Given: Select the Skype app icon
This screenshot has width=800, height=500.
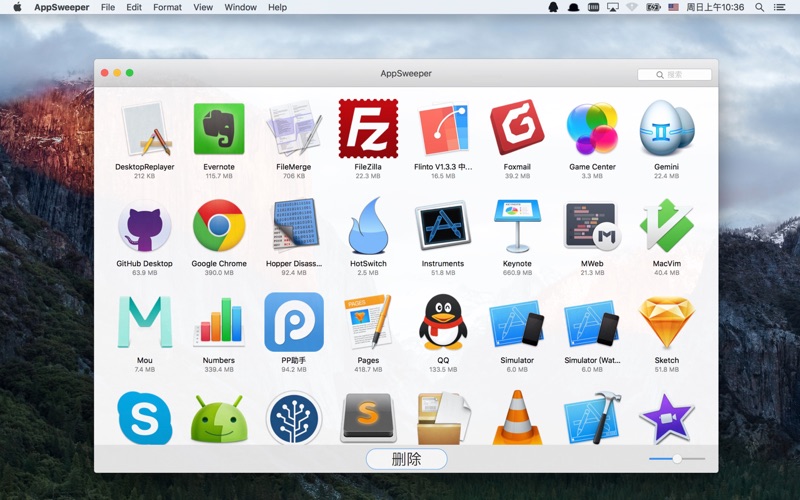Looking at the screenshot, I should (144, 418).
